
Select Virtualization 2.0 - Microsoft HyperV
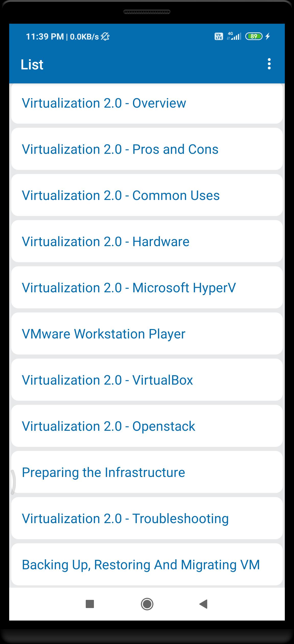click(147, 287)
